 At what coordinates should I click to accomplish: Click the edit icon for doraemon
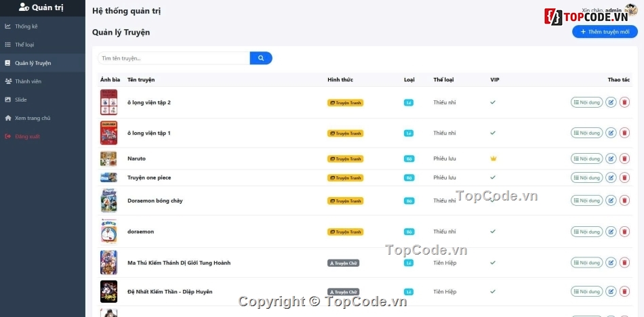click(x=611, y=232)
